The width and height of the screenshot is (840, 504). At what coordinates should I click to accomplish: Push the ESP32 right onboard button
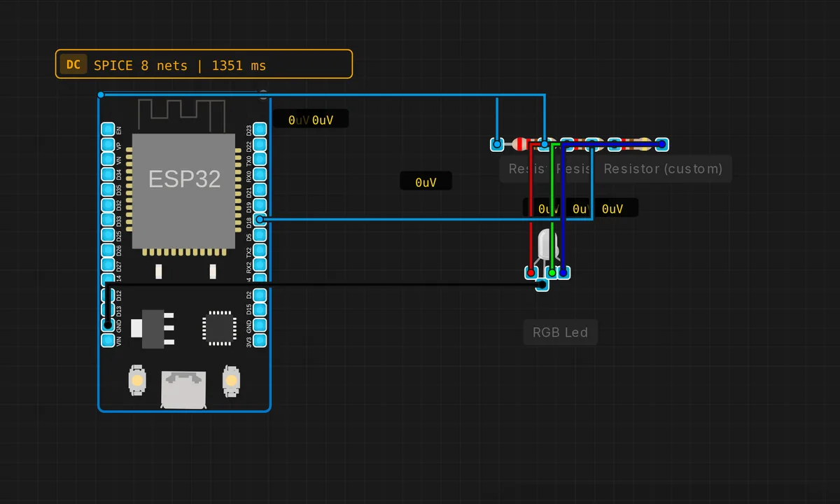[231, 380]
